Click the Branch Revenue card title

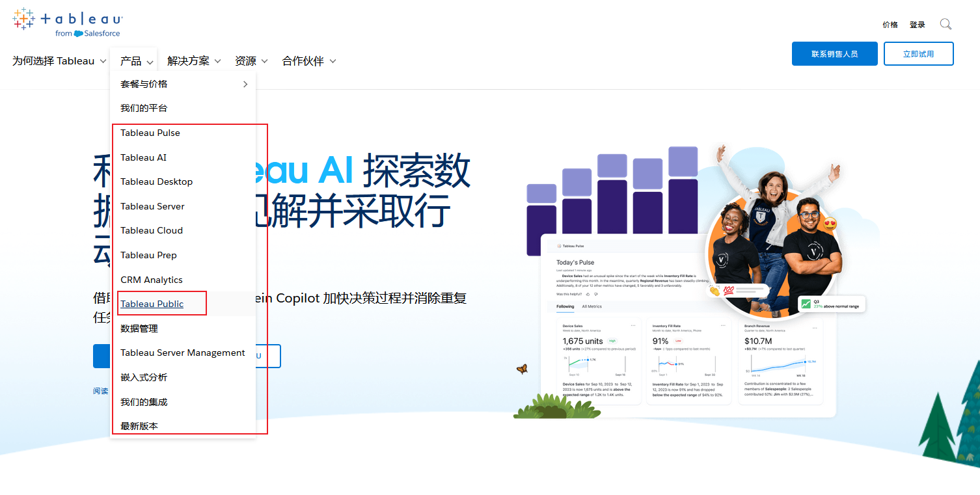[757, 326]
